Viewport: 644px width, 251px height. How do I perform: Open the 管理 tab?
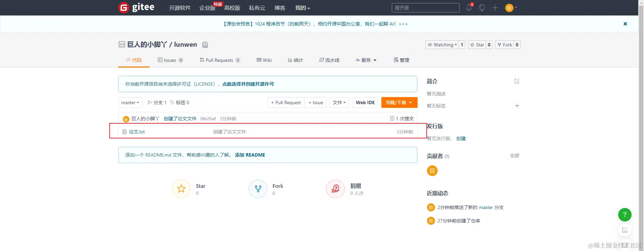(x=401, y=60)
